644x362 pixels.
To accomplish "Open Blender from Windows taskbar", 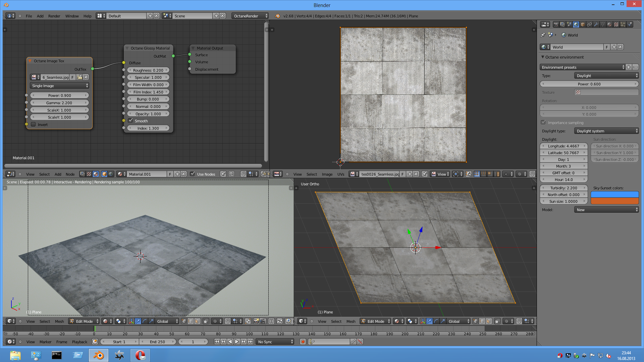I will click(99, 355).
